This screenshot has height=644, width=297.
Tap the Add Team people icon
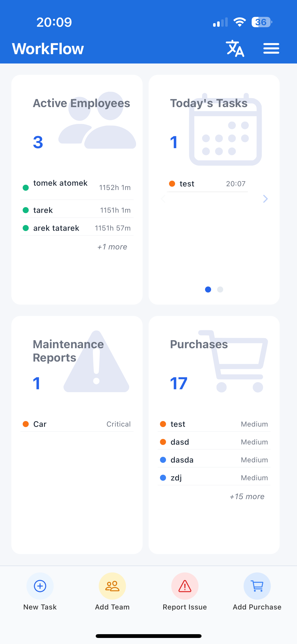[112, 586]
